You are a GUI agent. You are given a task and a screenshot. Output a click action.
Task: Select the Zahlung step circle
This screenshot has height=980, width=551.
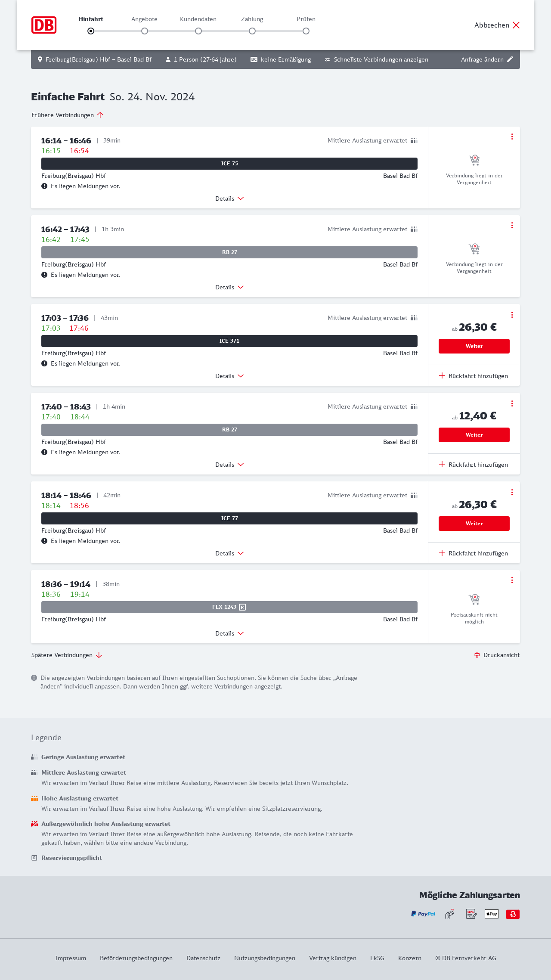click(x=252, y=31)
